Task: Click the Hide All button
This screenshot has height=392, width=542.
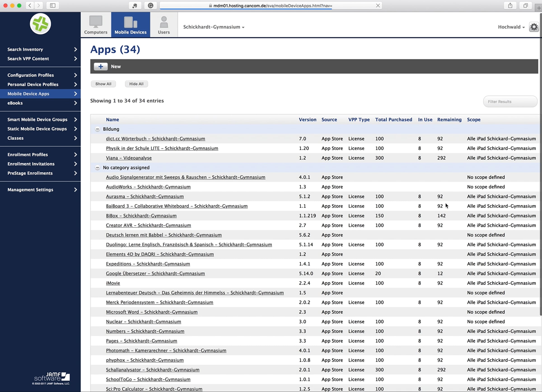Action: point(136,84)
